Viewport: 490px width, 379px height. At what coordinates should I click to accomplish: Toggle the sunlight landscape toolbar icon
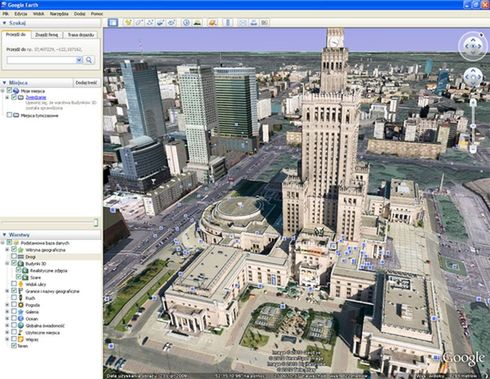point(197,22)
